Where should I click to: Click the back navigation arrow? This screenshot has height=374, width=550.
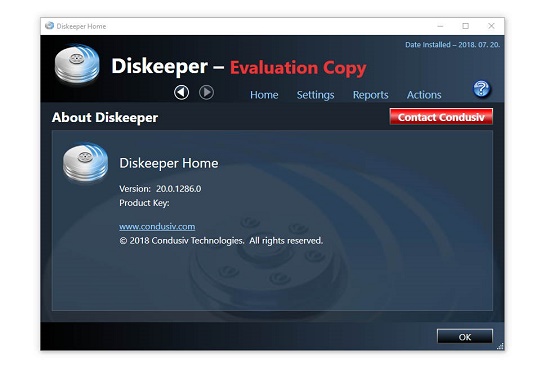181,93
